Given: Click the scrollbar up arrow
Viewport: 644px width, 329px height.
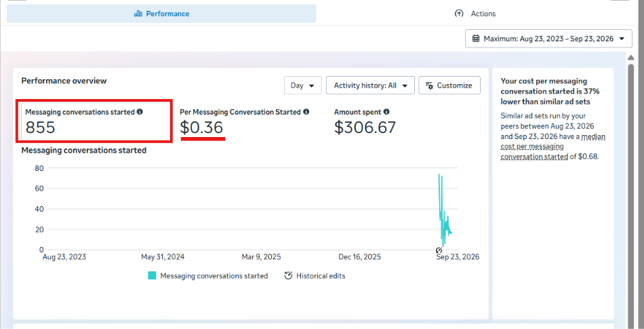Looking at the screenshot, I should point(631,58).
